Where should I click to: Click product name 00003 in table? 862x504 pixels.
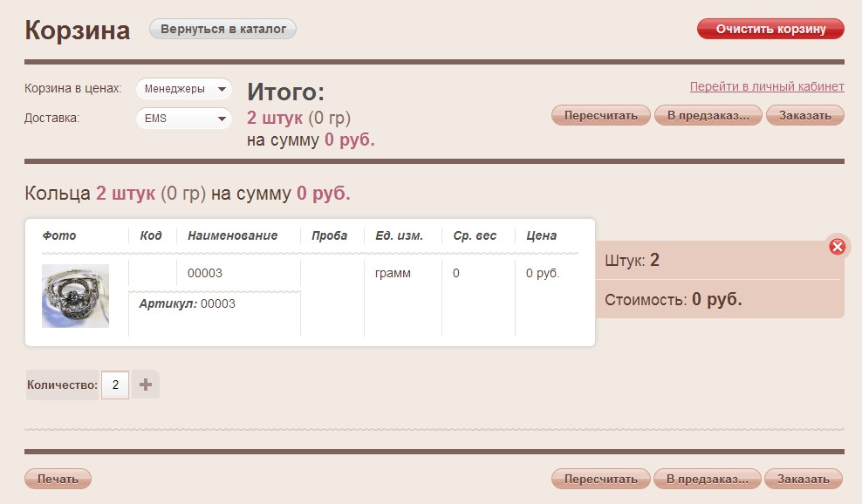(205, 273)
